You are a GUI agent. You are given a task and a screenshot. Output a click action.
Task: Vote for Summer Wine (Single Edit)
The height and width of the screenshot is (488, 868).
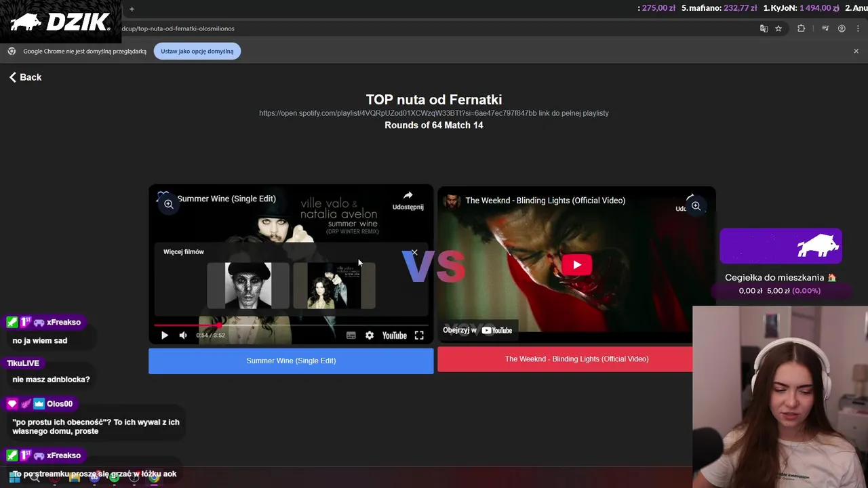(x=291, y=361)
